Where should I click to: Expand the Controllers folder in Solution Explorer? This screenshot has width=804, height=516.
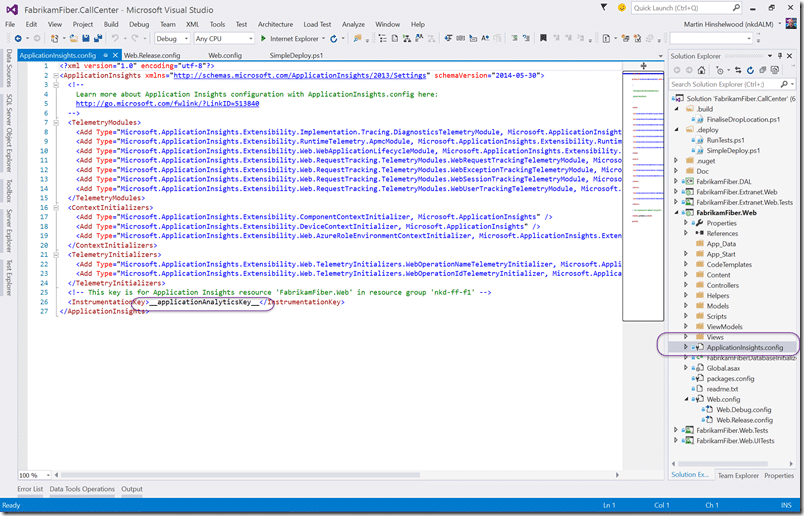[686, 285]
